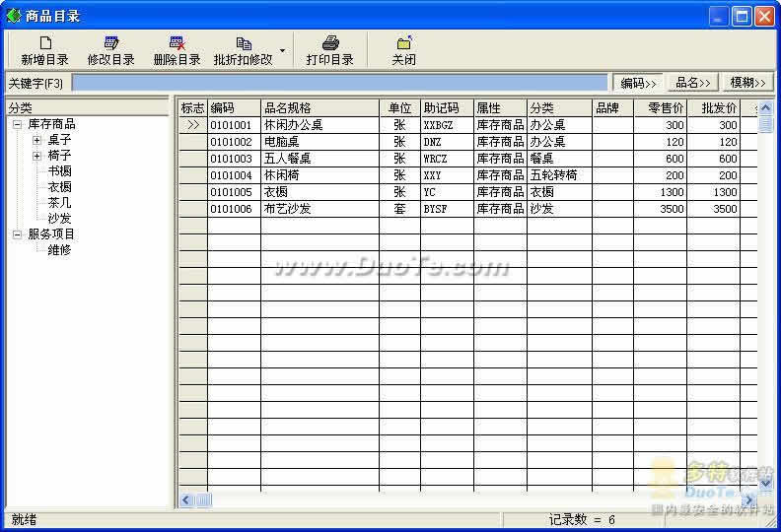Click the 删除目录 (delete catalog) toolbar icon

(177, 42)
